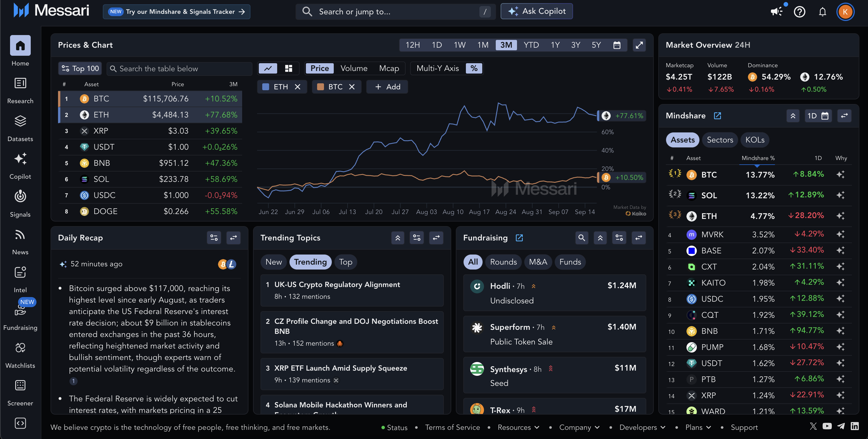Switch to line chart view
Screen dimensions: 868x439
coord(268,68)
